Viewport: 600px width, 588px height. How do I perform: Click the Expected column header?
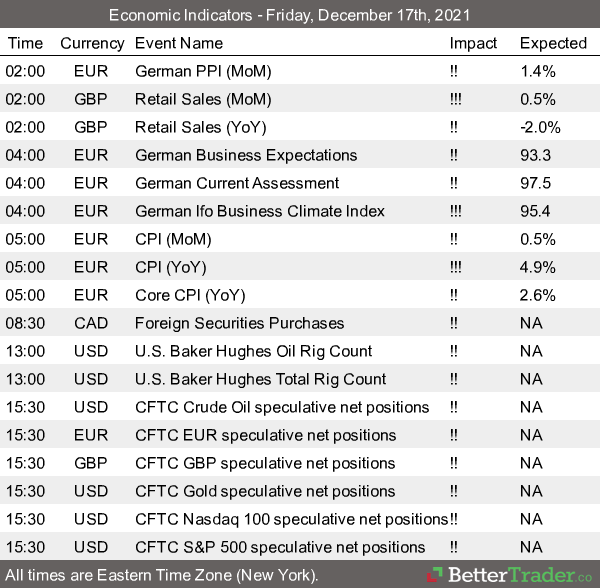[x=553, y=43]
